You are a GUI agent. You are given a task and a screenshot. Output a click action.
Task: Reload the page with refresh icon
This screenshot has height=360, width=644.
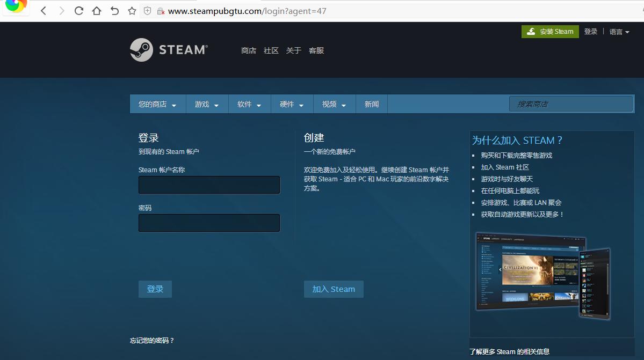coord(78,10)
